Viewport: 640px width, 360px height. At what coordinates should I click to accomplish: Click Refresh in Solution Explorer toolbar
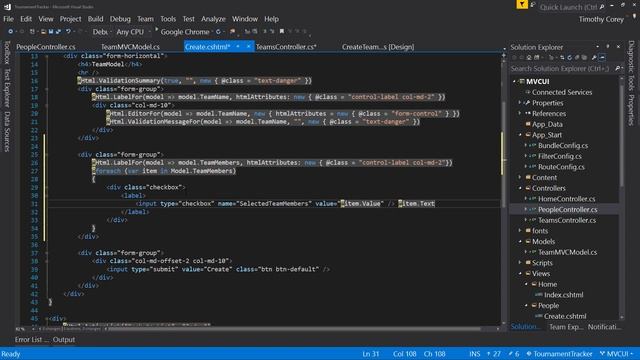tap(569, 58)
